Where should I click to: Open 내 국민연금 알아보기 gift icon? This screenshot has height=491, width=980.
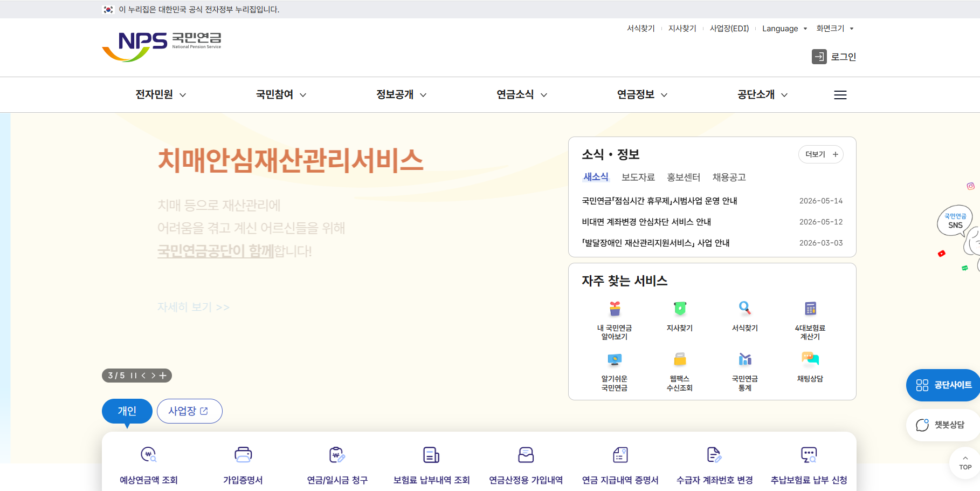point(615,309)
